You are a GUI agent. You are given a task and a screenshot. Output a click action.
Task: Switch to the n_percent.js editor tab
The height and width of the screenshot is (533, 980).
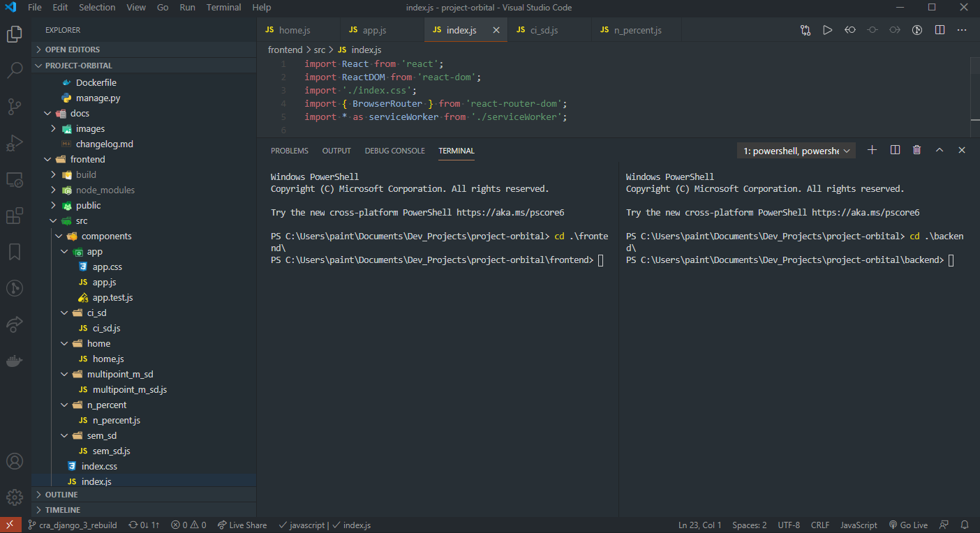pyautogui.click(x=637, y=30)
